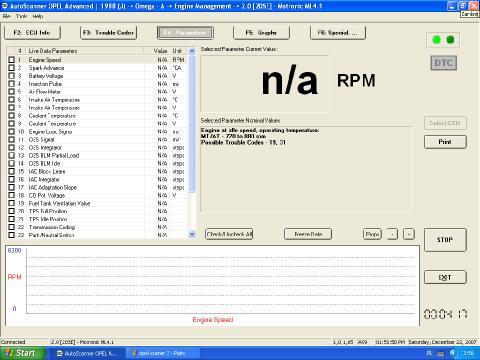This screenshot has width=480, height=360.
Task: Switch to opel scaner Paint taskbar item
Action: point(163,353)
